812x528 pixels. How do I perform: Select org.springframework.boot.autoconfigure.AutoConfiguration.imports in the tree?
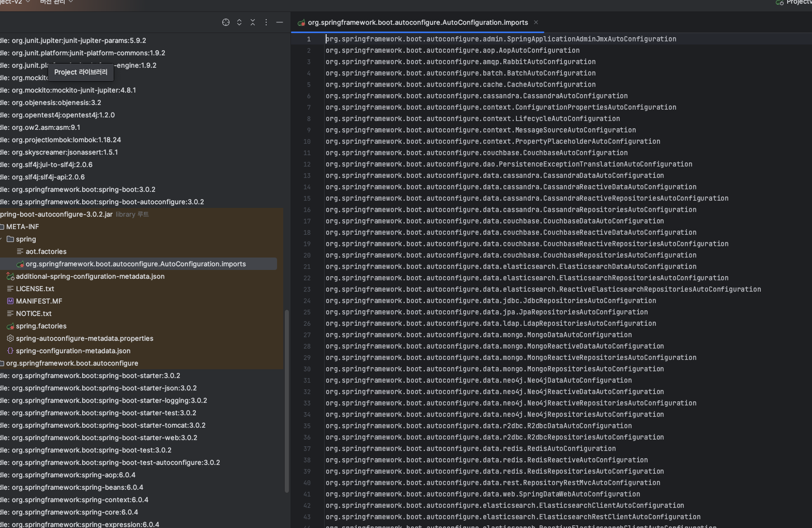136,264
